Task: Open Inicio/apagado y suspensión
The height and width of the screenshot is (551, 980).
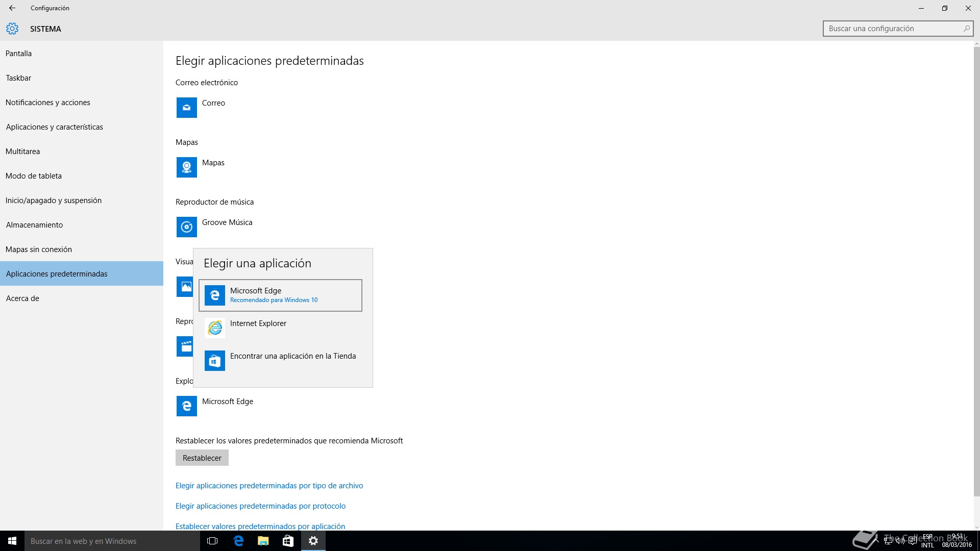Action: tap(82, 201)
